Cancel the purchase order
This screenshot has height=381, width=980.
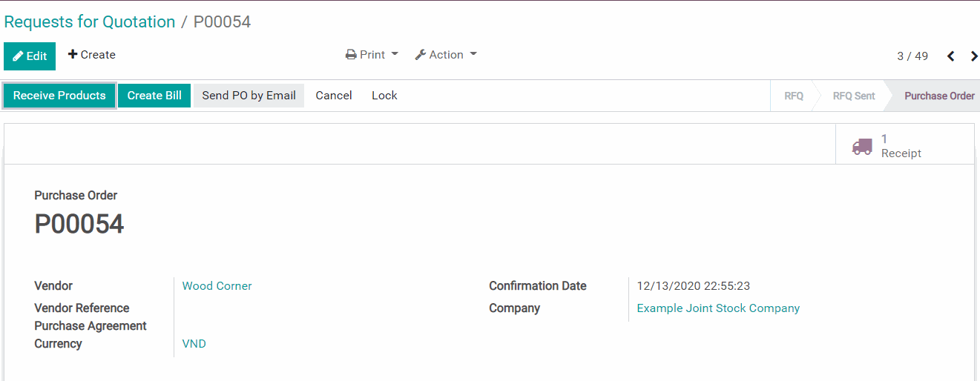[334, 96]
